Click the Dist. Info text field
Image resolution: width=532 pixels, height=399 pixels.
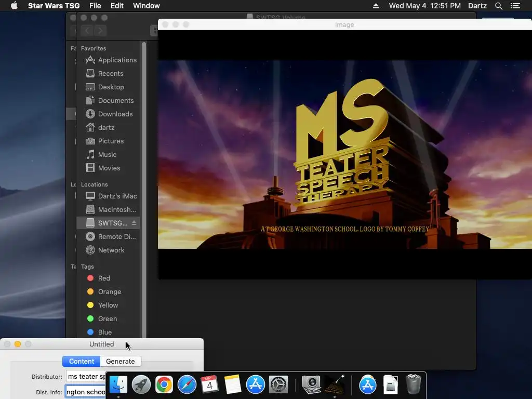(86, 392)
